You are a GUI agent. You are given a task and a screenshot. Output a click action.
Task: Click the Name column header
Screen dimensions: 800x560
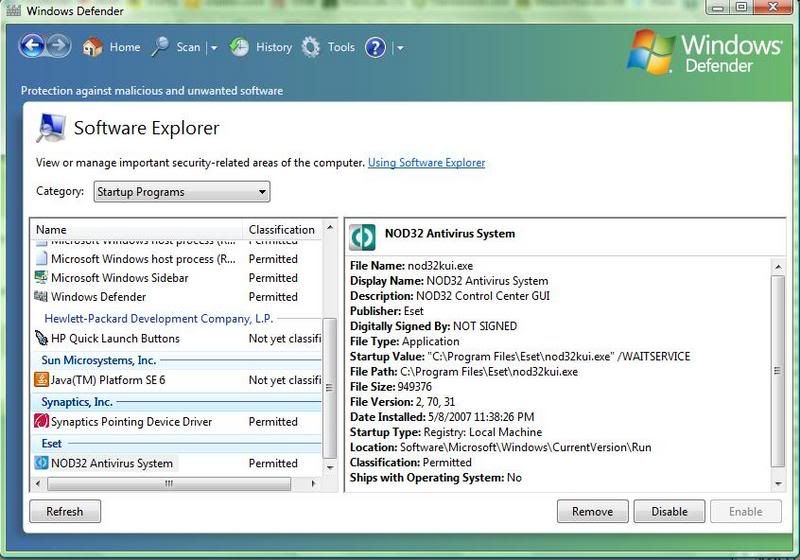point(136,230)
